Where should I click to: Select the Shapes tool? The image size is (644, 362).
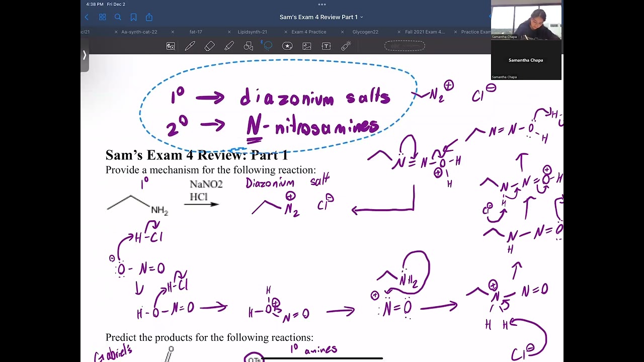click(x=248, y=46)
